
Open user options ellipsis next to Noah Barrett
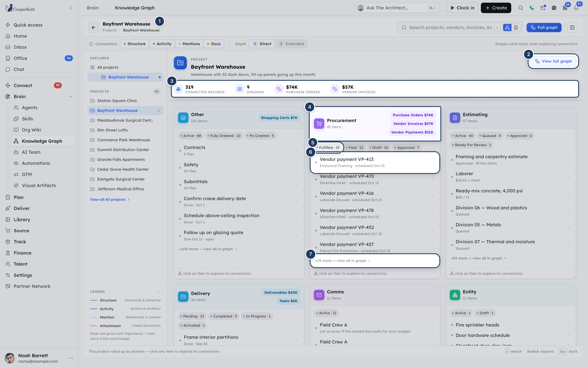tap(71, 358)
